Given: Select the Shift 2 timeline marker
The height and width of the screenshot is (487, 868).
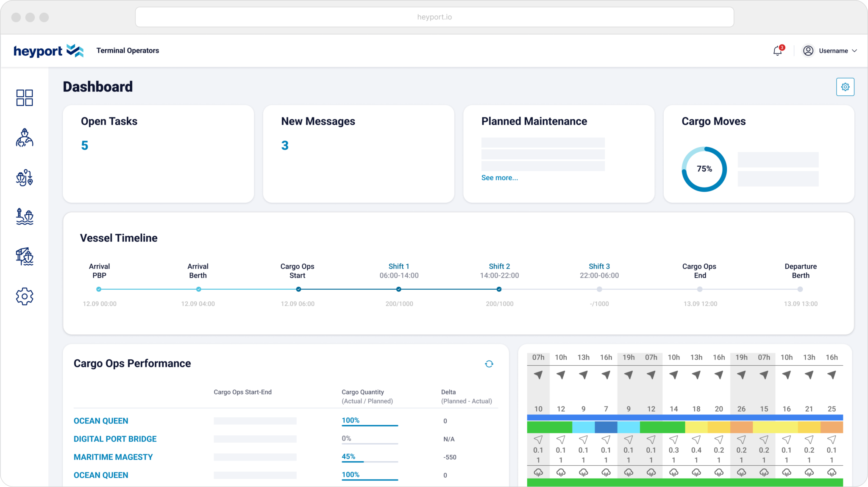Looking at the screenshot, I should (x=499, y=289).
